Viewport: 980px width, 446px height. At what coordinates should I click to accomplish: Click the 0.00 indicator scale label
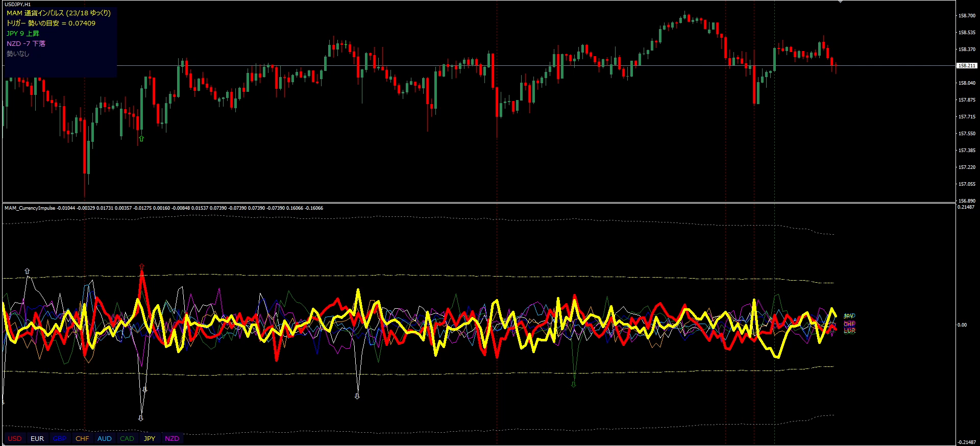pos(962,325)
